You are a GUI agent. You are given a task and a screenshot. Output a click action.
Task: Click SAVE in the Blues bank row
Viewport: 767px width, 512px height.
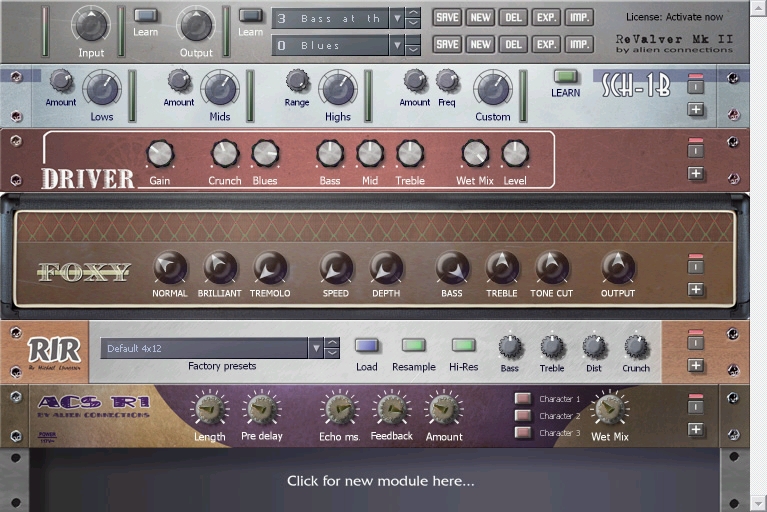[447, 45]
